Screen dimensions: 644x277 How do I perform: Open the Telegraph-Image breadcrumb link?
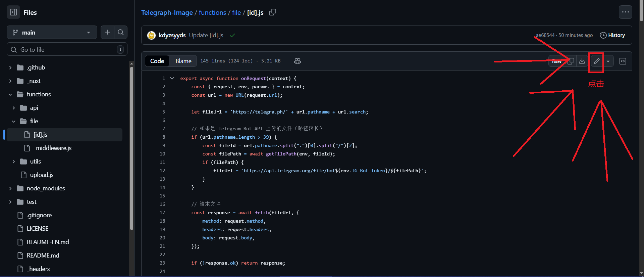[167, 12]
